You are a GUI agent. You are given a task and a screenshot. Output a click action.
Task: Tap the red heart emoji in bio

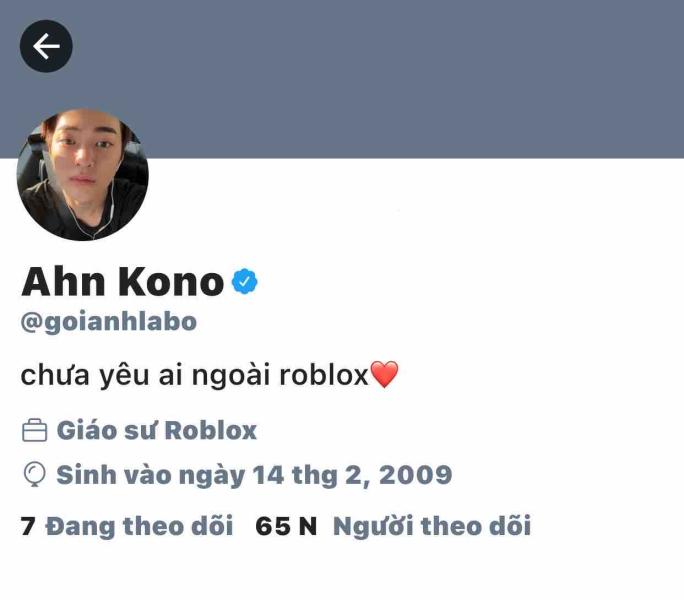point(384,374)
